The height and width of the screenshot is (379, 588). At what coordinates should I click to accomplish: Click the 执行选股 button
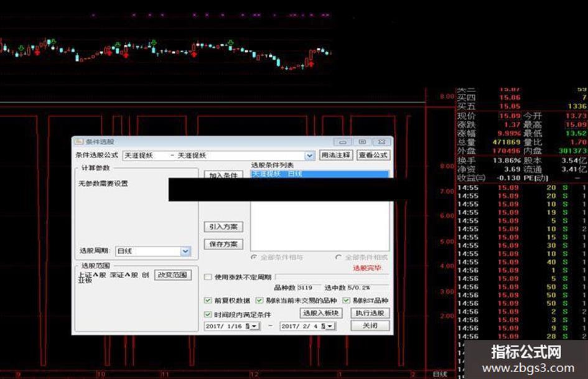[370, 313]
